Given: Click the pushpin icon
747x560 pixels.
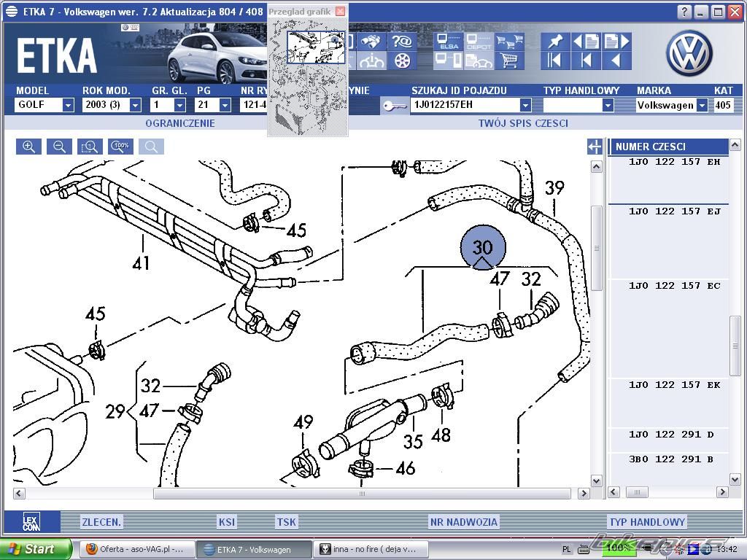Looking at the screenshot, I should pos(554,42).
